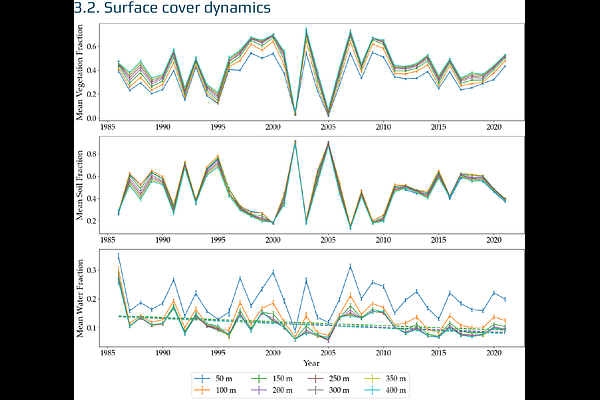Viewport: 600px width, 400px height.
Task: Click the dashed trend line in the water chart
Action: tap(300, 324)
